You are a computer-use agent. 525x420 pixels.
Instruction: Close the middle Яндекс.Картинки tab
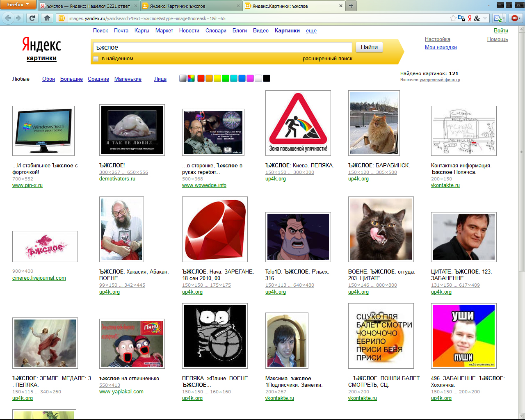click(238, 6)
